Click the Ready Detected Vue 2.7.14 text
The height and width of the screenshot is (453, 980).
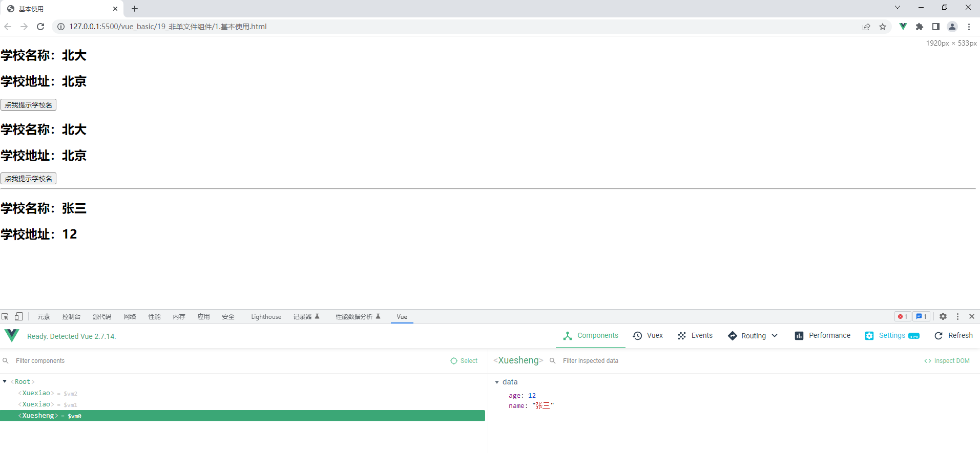coord(72,336)
